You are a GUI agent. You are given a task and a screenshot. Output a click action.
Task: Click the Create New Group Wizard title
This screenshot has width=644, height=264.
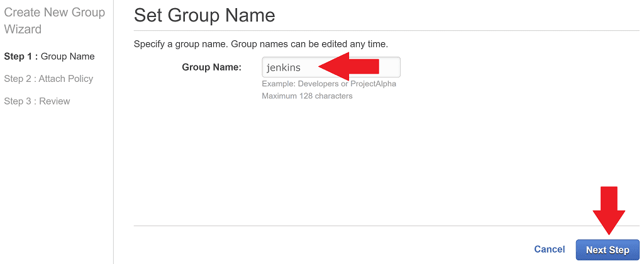(x=54, y=21)
